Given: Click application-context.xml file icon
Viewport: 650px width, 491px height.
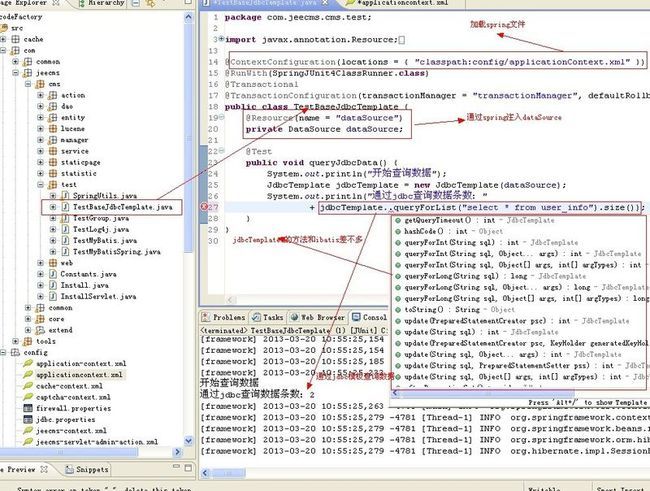Looking at the screenshot, I should coord(28,363).
